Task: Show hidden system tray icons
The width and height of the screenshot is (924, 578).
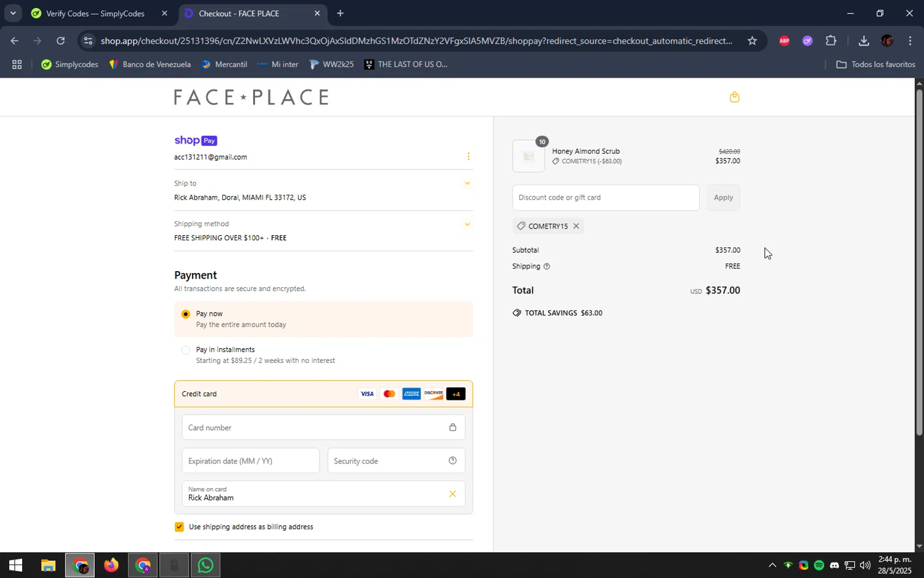Action: click(x=772, y=566)
